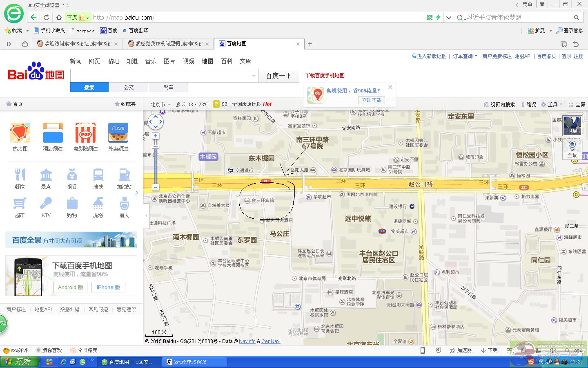Select the 银行 bank category icon

[72, 175]
